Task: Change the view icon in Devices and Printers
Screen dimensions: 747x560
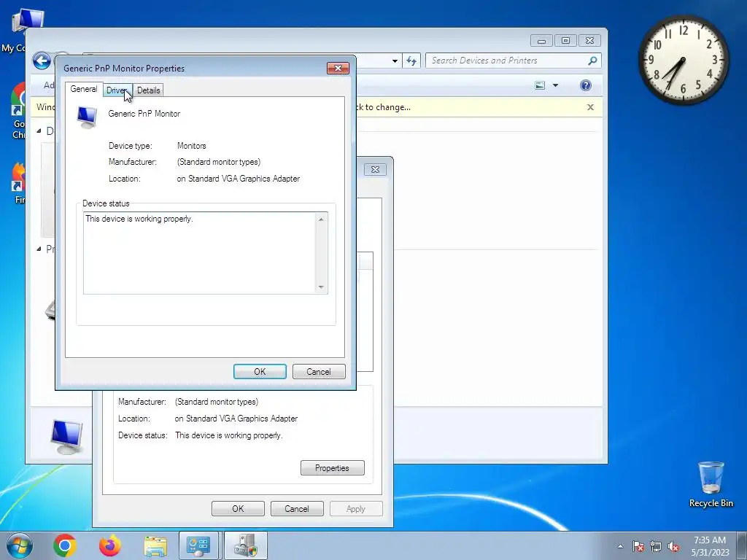Action: pos(540,85)
